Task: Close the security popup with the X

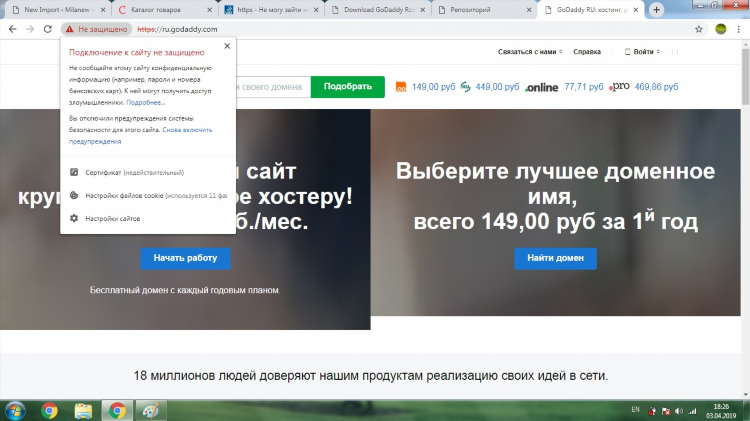Action: pyautogui.click(x=227, y=46)
